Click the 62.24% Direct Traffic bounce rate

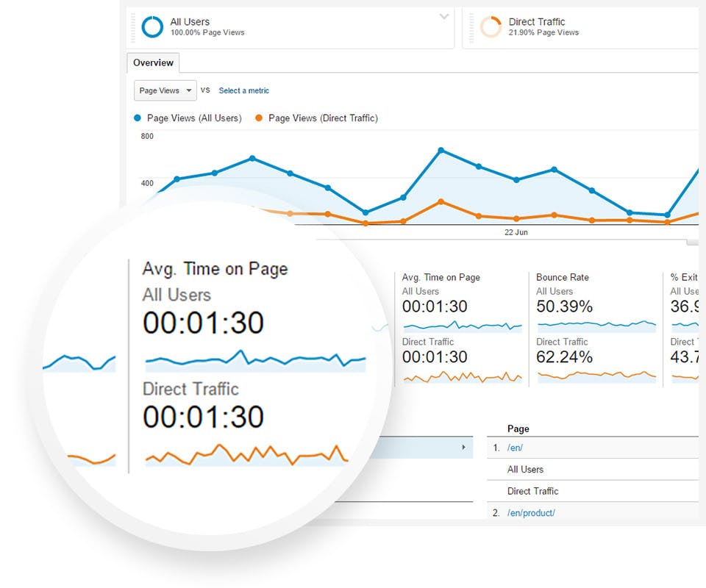click(x=564, y=356)
